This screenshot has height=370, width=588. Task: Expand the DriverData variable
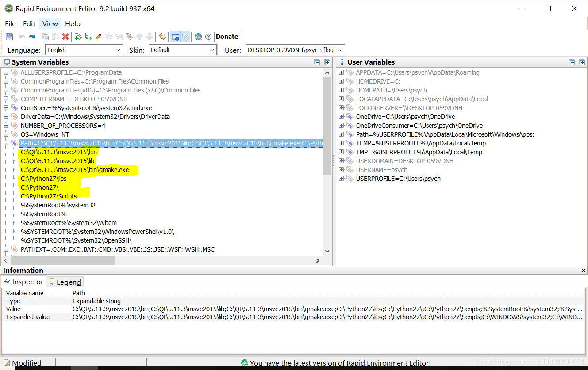click(x=6, y=117)
